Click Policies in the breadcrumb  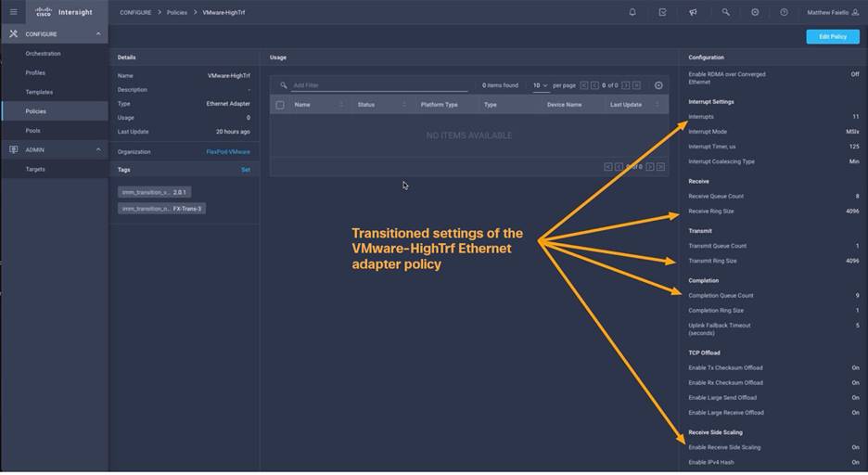(177, 12)
